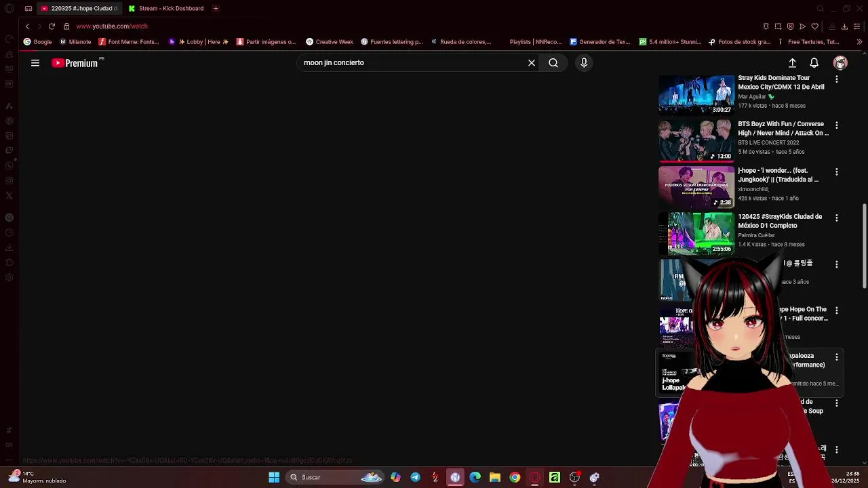Open browser easy setup menu icon
The image size is (868, 488).
click(x=856, y=26)
